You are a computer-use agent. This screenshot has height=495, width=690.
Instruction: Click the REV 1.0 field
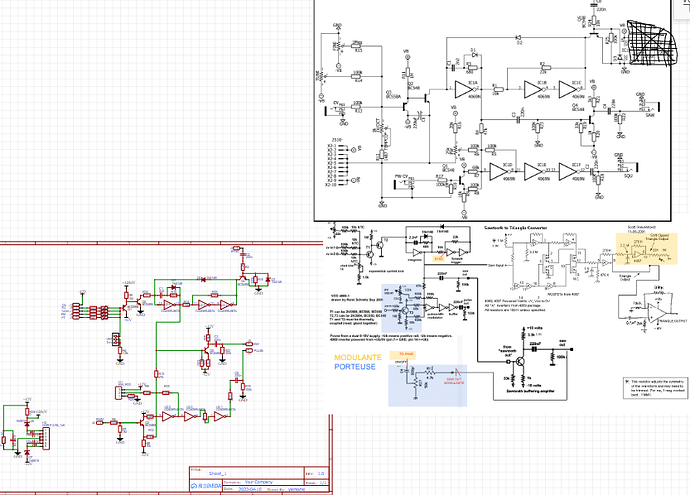point(317,473)
